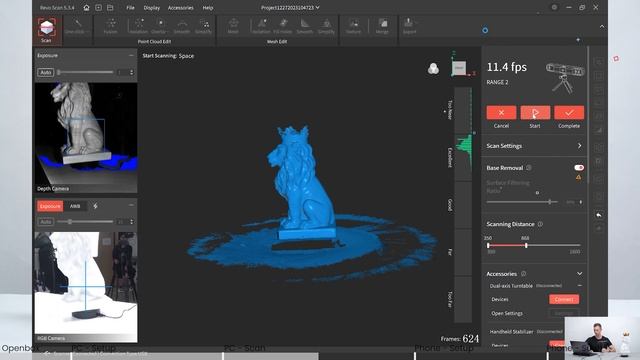Click the Accessories info icon
640x360 pixels.
point(524,274)
